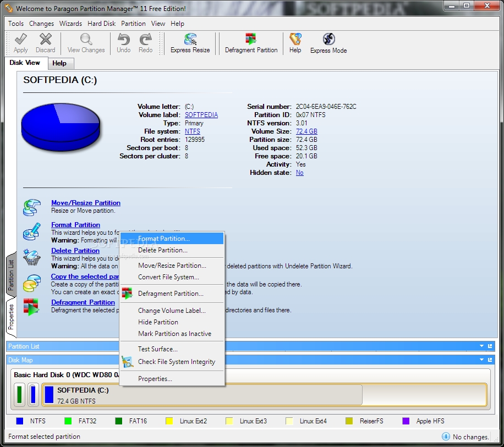504x447 pixels.
Task: Open the Partition menu
Action: coord(133,24)
